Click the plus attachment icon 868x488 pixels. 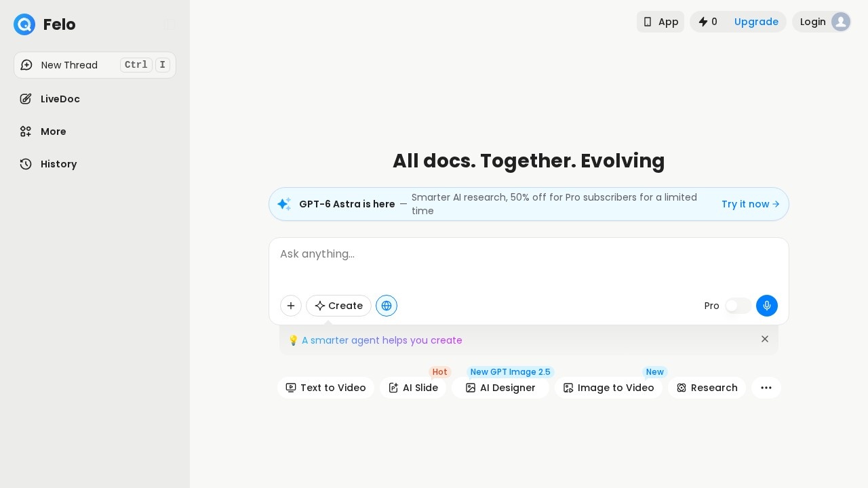coord(291,306)
